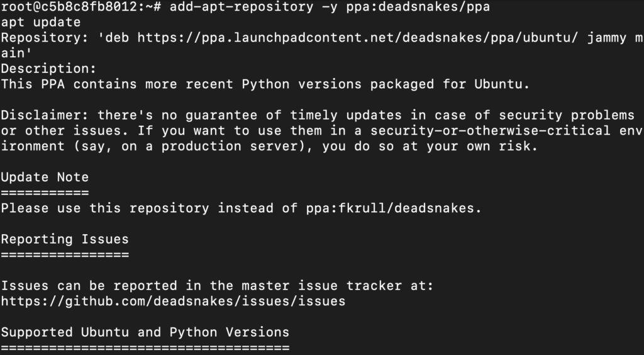Click the "Reporting Issues" heading
Screen dimensions: 644x355
click(65, 239)
